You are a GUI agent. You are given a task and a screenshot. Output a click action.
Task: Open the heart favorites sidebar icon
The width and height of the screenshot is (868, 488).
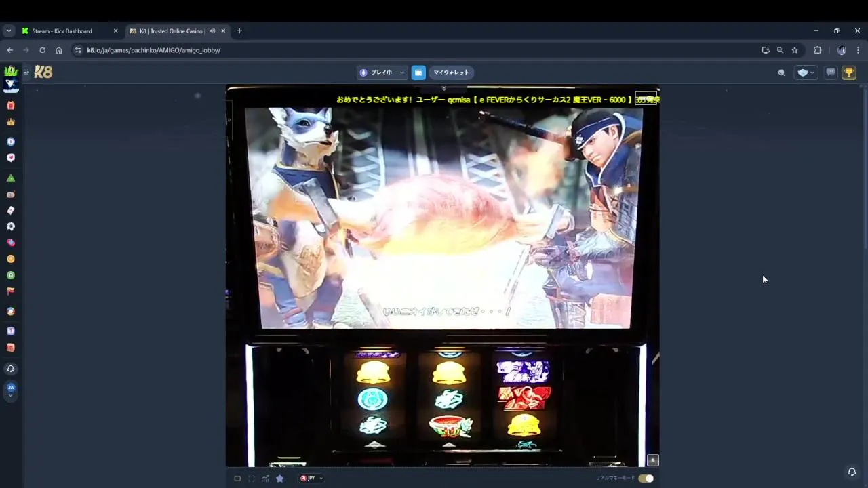(11, 158)
